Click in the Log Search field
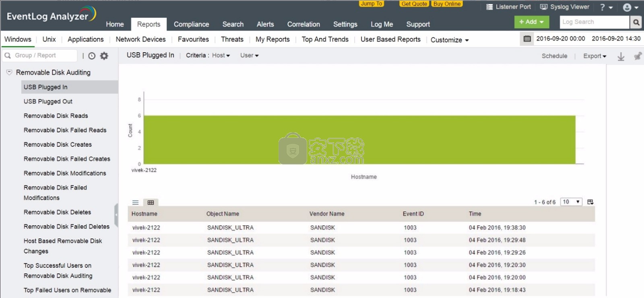 594,22
